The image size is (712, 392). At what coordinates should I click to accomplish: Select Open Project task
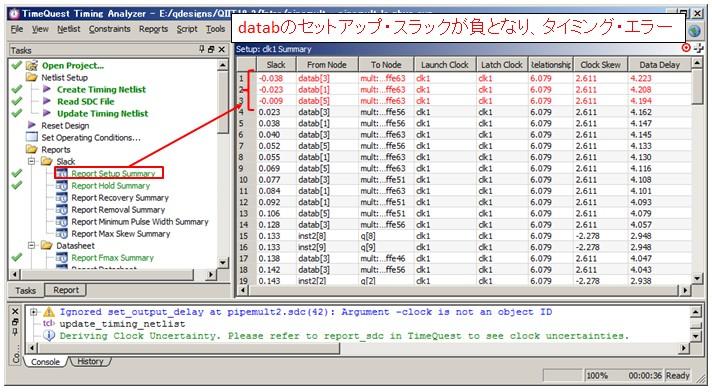click(x=73, y=65)
